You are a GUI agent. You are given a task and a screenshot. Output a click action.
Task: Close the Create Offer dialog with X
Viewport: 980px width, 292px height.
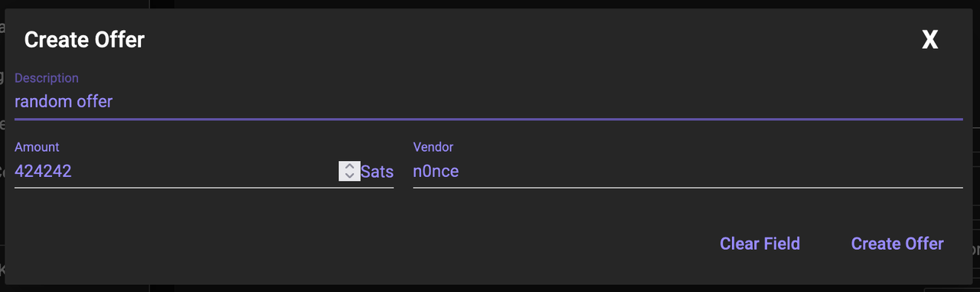point(929,40)
